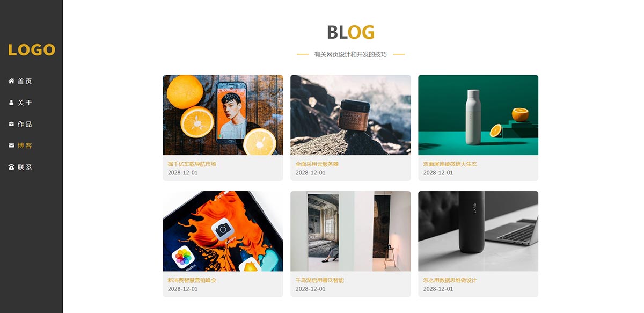The image size is (644, 313).
Task: Select the 联系 navigation item
Action: [x=25, y=167]
